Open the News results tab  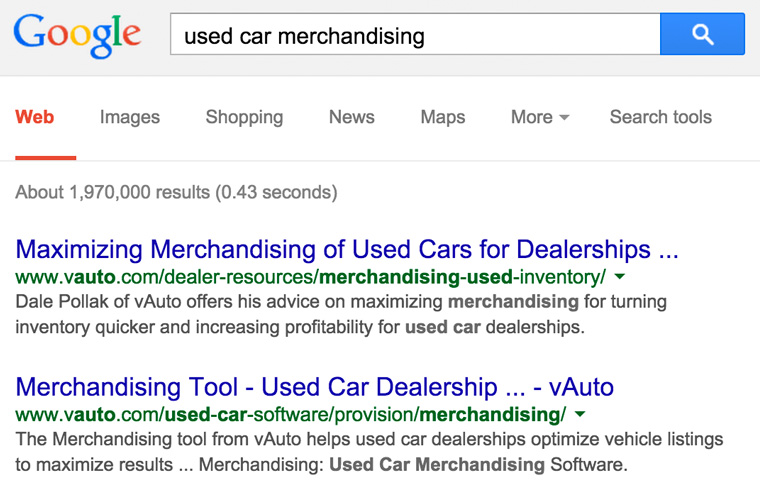click(x=352, y=117)
